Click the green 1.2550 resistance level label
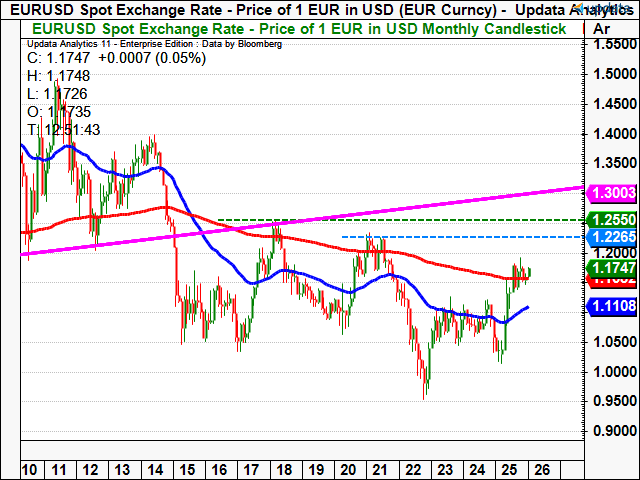This screenshot has height=480, width=640. tap(609, 219)
